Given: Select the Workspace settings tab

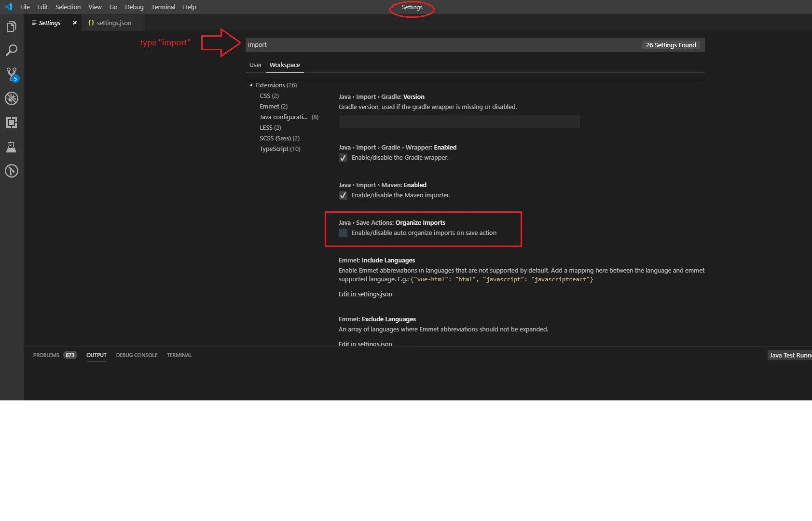Looking at the screenshot, I should 285,65.
